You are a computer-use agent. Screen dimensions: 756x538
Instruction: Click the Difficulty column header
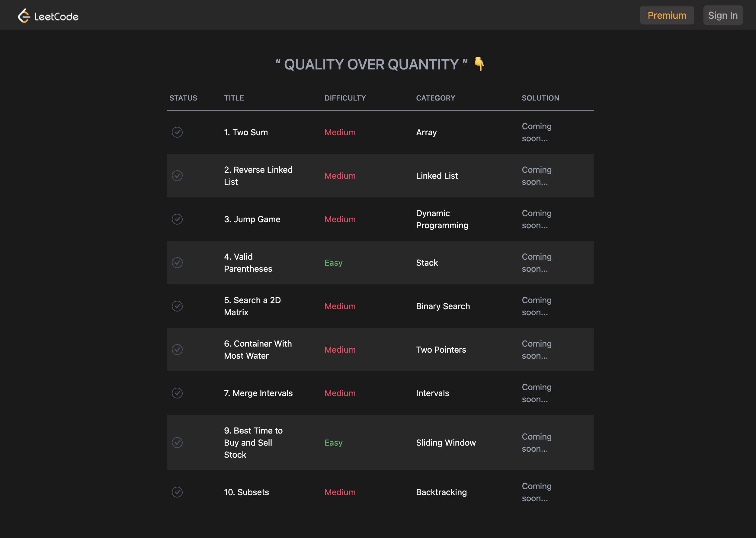[x=345, y=98]
